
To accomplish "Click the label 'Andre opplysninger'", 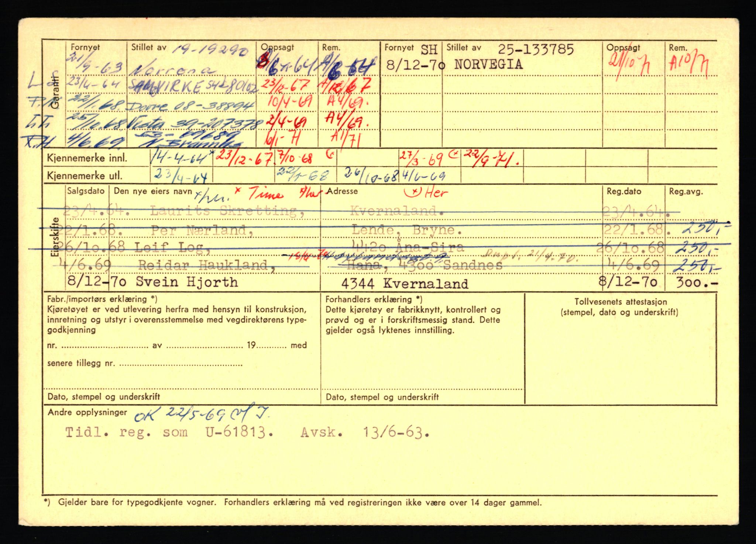I will (87, 412).
